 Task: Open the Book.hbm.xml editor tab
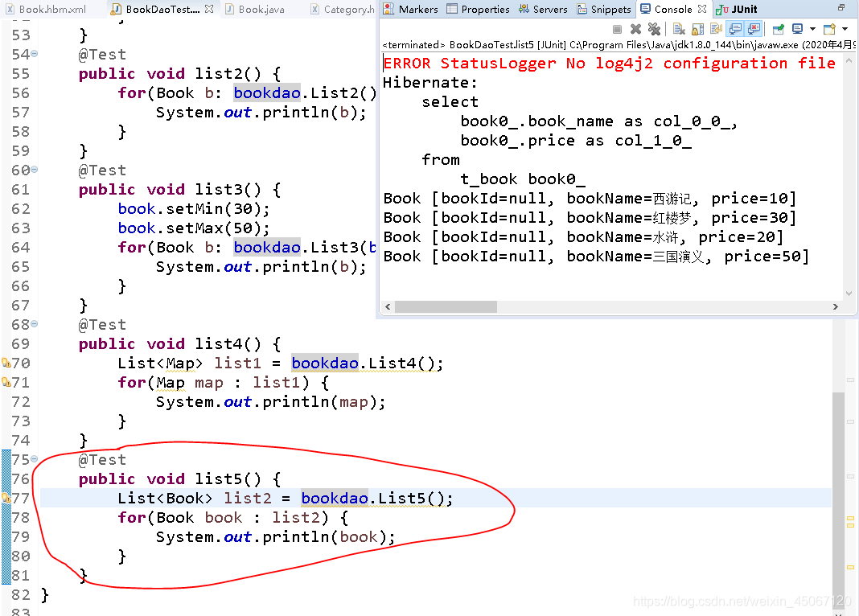tap(47, 9)
